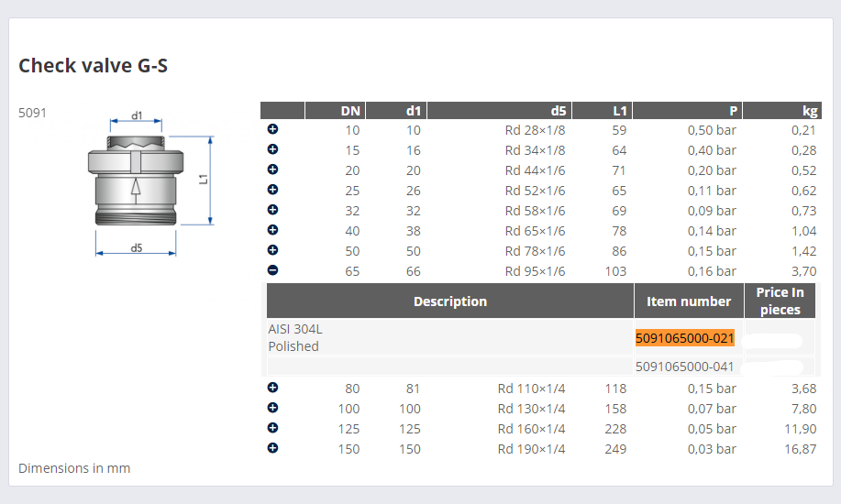Expand the DN 50 row plus icon
The image size is (841, 504).
pos(272,250)
